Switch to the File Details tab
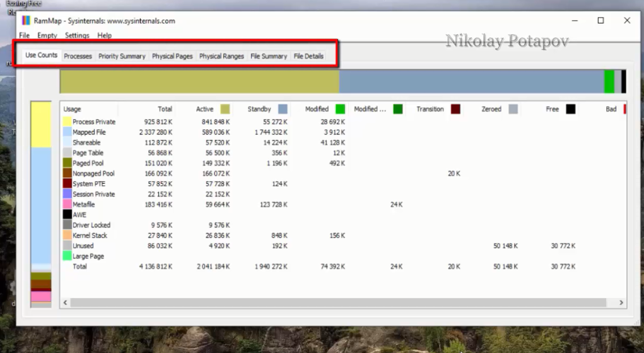Screen dimensions: 644x353 point(308,56)
